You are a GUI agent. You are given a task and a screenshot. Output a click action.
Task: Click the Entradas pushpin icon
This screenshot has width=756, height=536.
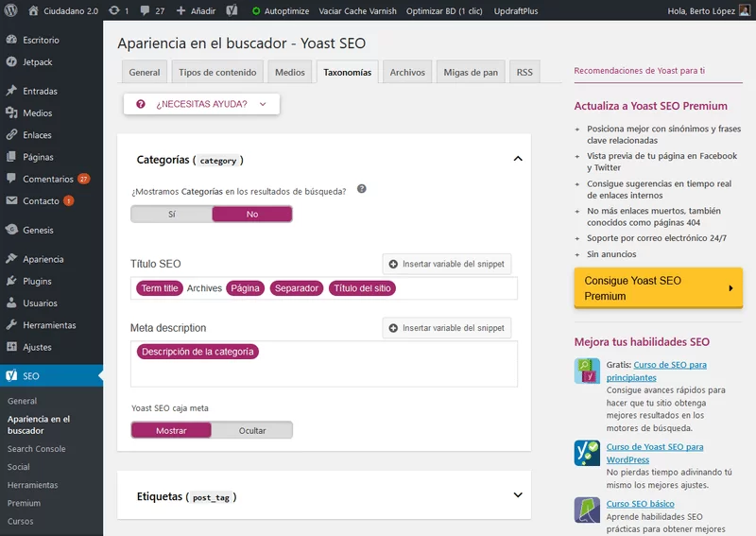pos(11,91)
